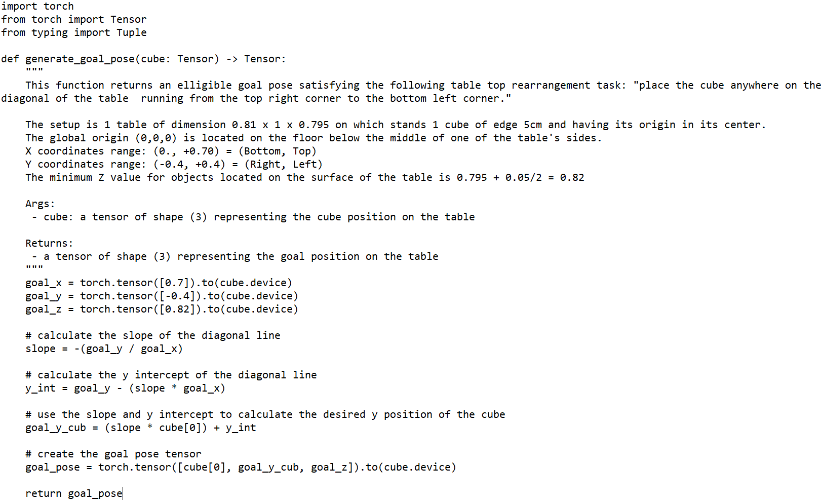822x504 pixels.
Task: Click the 'Returns:' docstring heading
Action: tap(49, 243)
